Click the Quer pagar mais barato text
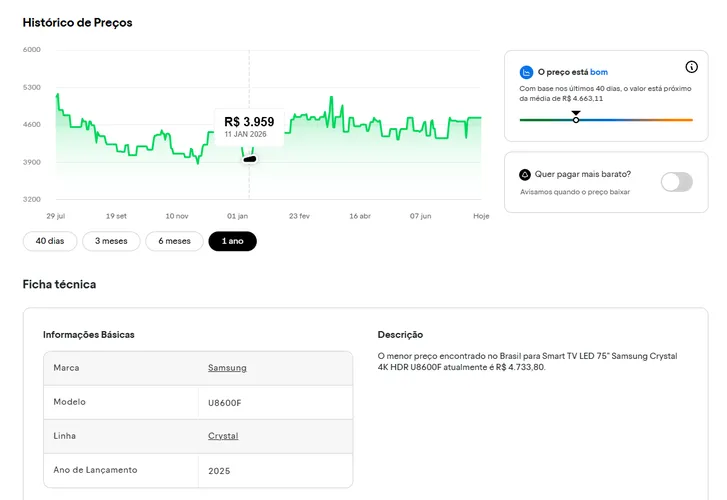 583,174
